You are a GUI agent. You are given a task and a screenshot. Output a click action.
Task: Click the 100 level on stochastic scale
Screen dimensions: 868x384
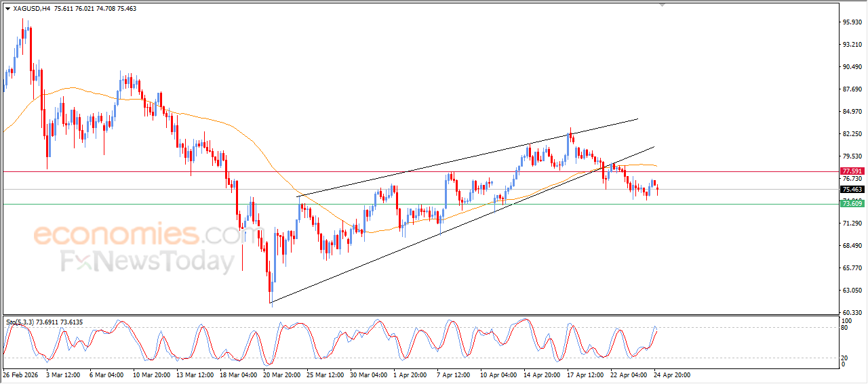point(846,320)
